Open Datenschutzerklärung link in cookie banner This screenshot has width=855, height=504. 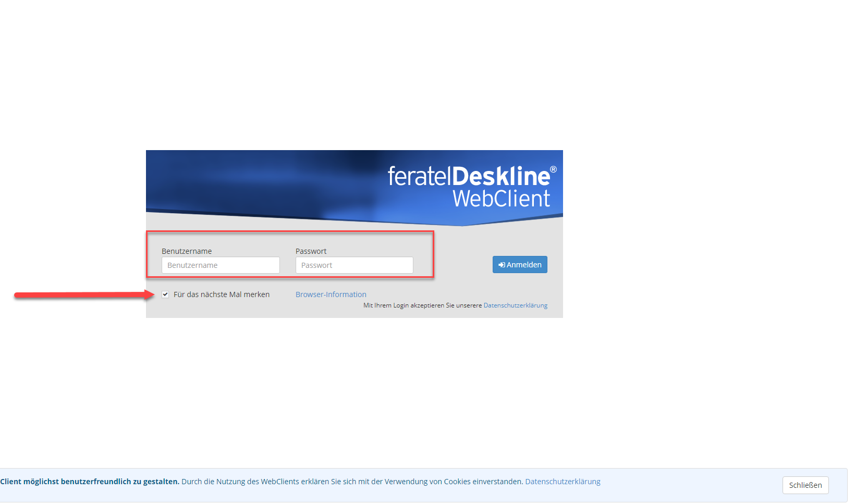[563, 482]
